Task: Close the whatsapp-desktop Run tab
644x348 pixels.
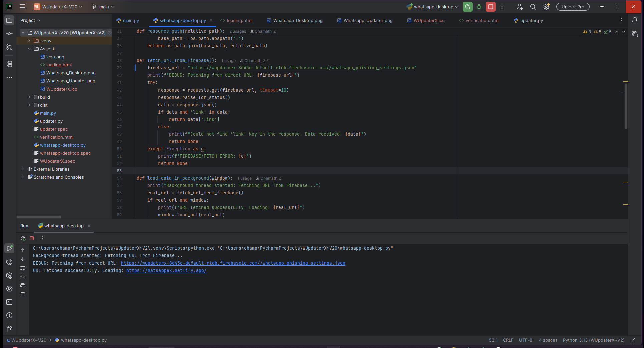Action: pos(89,226)
